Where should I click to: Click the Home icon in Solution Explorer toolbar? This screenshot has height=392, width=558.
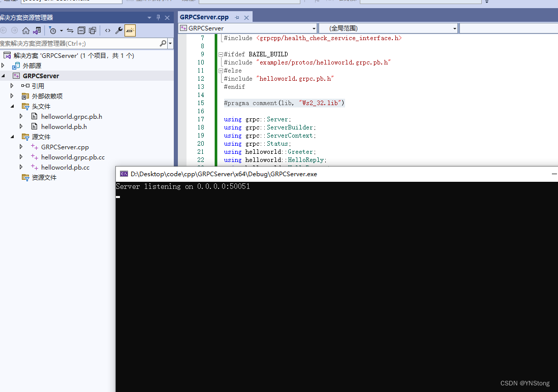[25, 31]
